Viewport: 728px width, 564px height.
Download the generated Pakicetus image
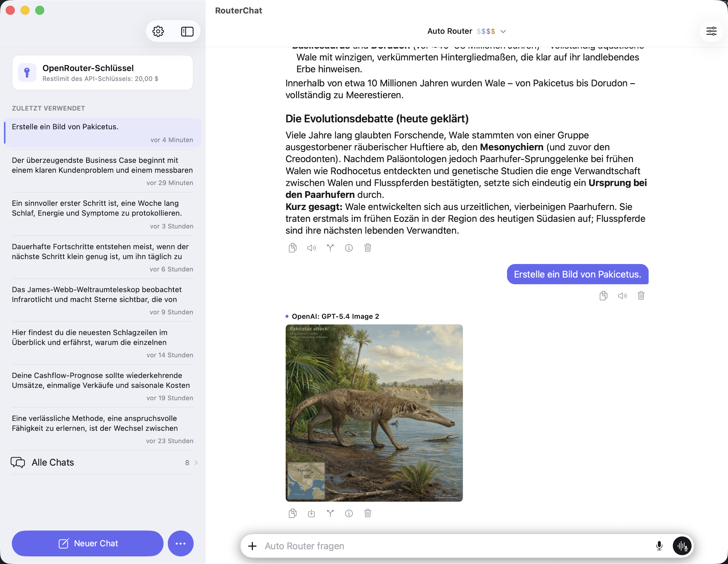tap(311, 513)
